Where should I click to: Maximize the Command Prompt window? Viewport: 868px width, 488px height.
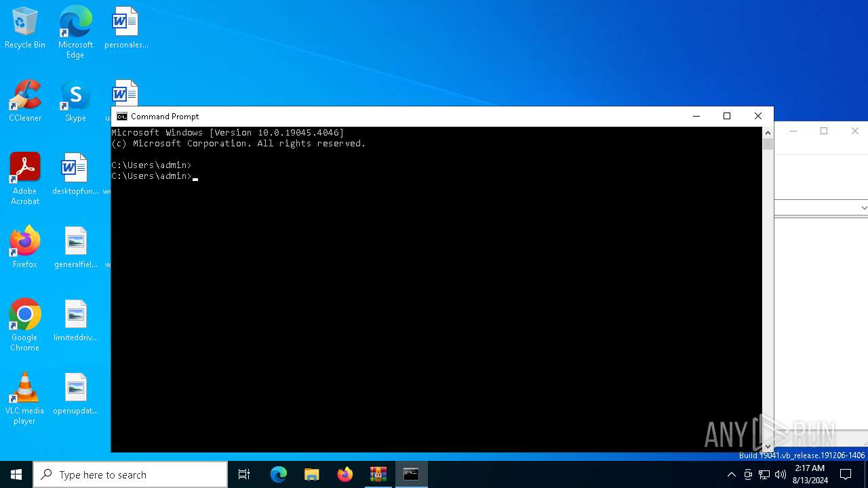click(727, 117)
